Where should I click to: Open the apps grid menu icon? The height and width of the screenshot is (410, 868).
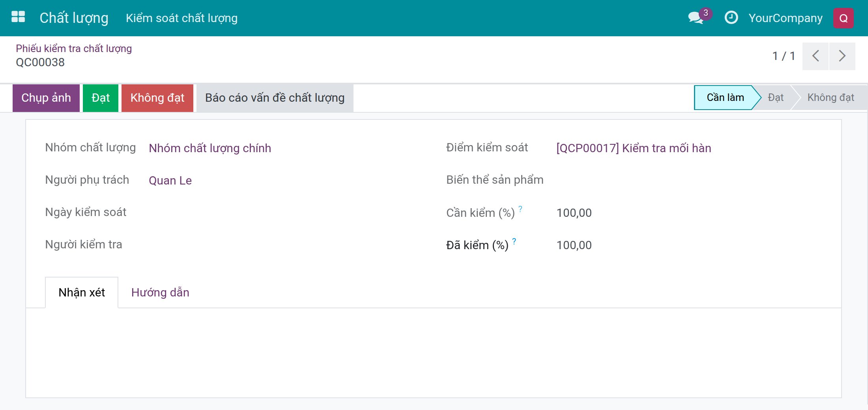[x=18, y=17]
